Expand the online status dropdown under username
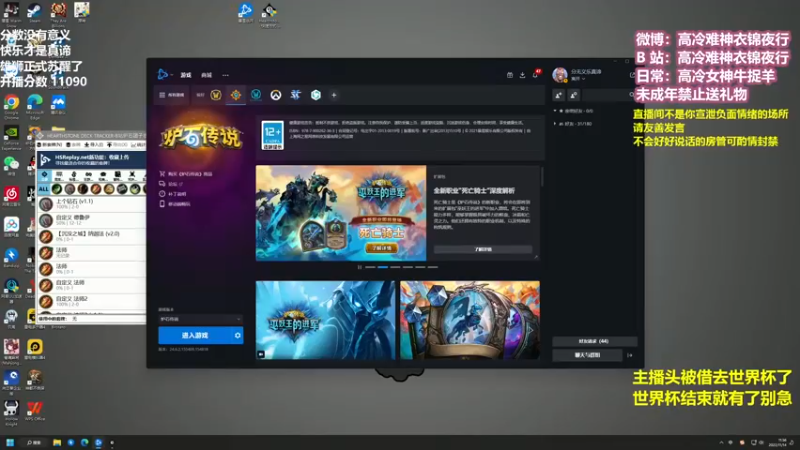Image resolution: width=800 pixels, height=450 pixels. pos(578,79)
